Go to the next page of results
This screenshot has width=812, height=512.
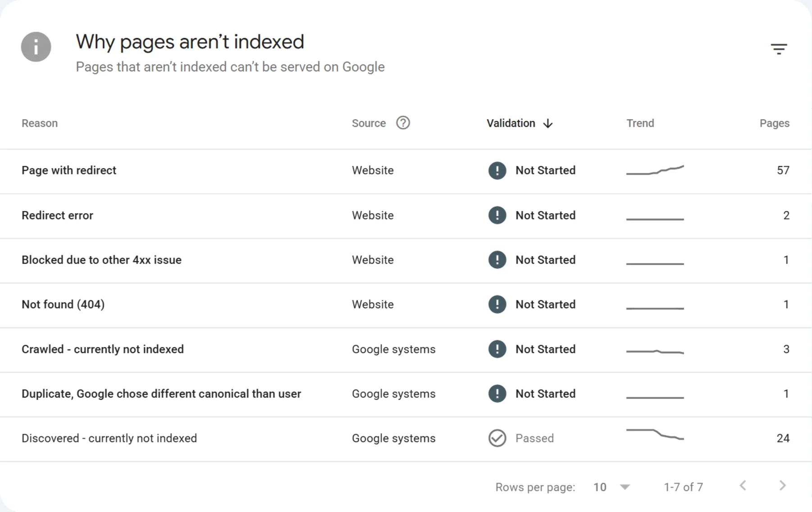pos(783,486)
